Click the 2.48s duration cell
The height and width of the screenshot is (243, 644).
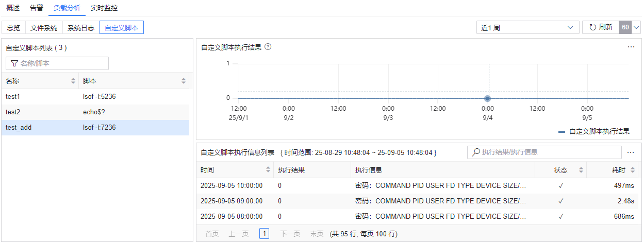626,201
